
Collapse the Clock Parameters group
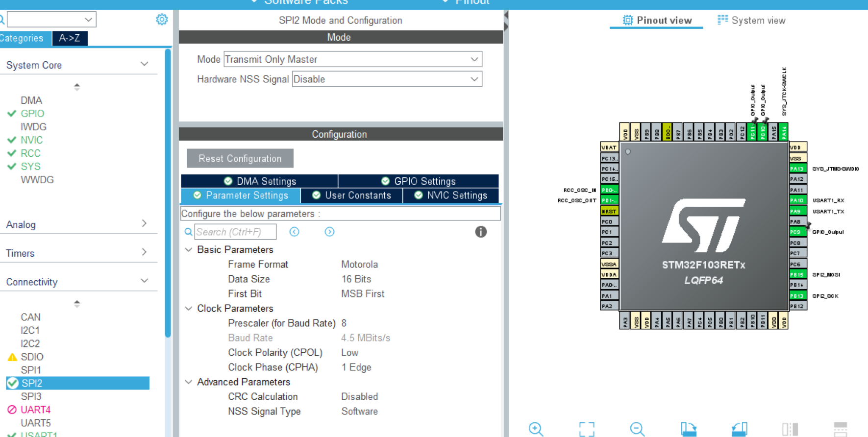pyautogui.click(x=188, y=308)
